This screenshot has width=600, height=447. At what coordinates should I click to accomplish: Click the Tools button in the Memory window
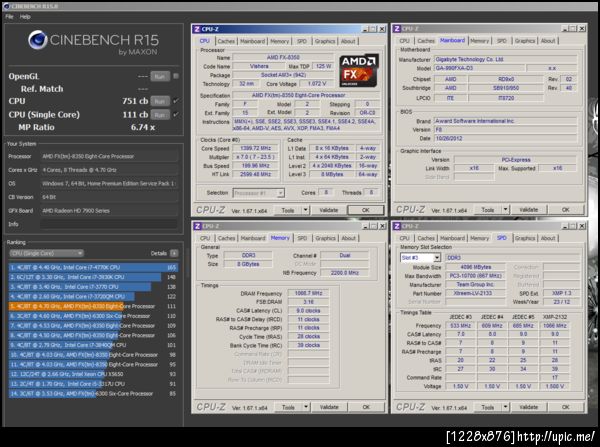click(x=289, y=407)
